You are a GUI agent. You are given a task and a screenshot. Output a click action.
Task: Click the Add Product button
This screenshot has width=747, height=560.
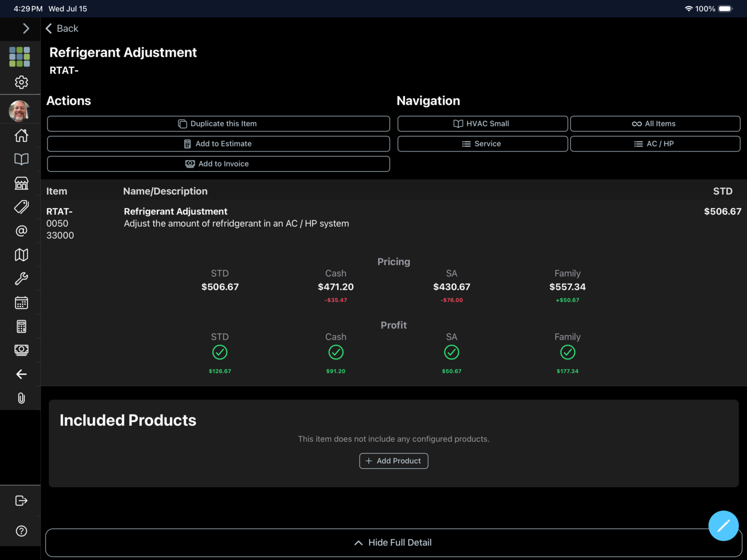[x=394, y=461]
